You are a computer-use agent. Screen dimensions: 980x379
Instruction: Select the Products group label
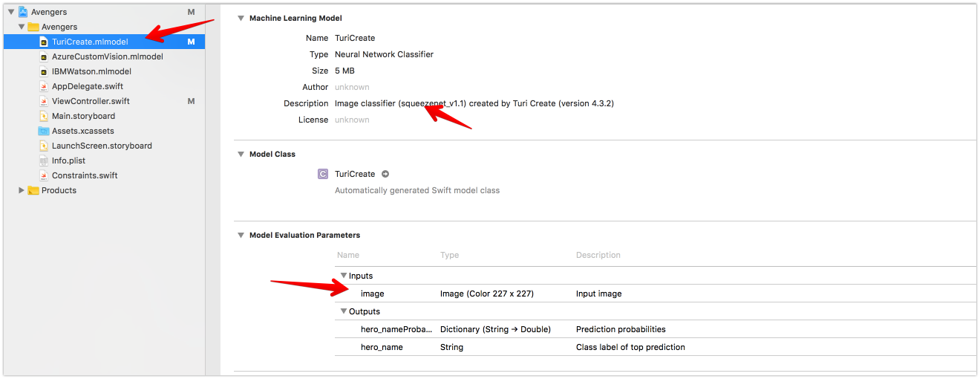point(59,190)
